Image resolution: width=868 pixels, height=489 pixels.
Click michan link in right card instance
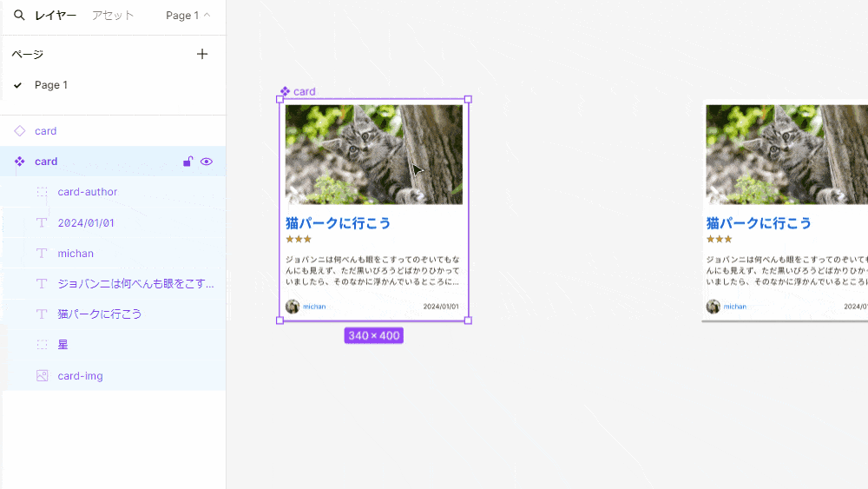coord(735,307)
